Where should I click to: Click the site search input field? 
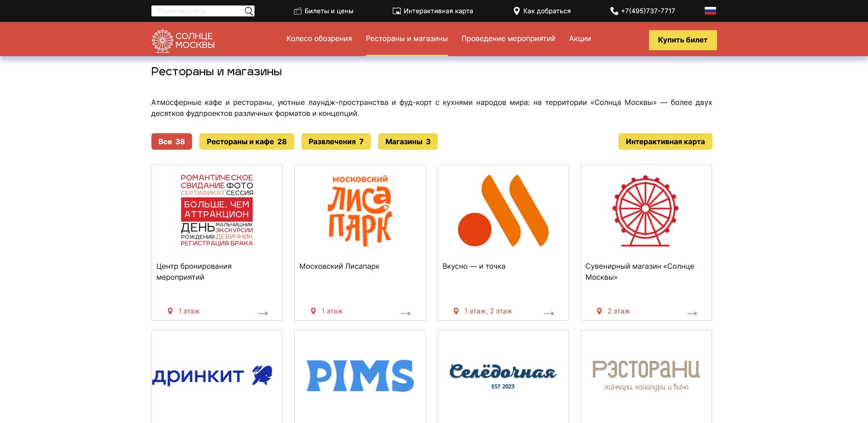[x=198, y=11]
